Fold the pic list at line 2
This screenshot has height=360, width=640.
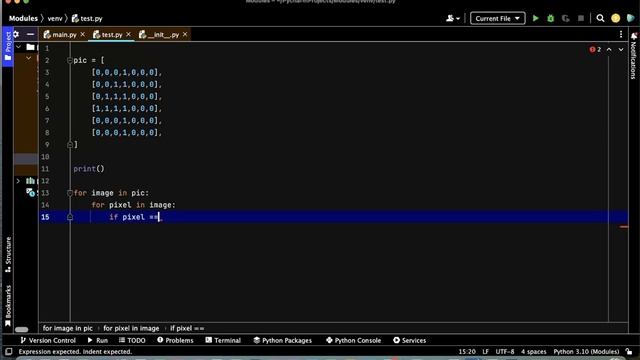point(69,61)
